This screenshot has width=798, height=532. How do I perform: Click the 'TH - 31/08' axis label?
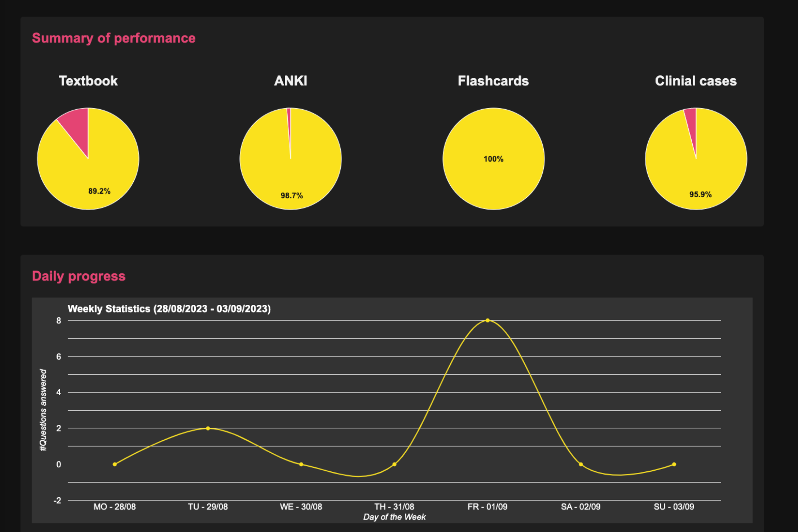(x=395, y=507)
